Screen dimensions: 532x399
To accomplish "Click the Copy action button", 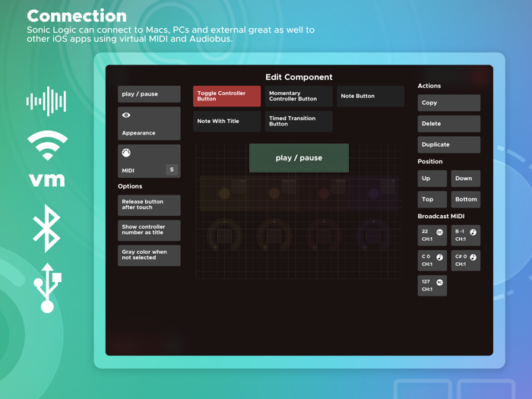I will coord(449,103).
